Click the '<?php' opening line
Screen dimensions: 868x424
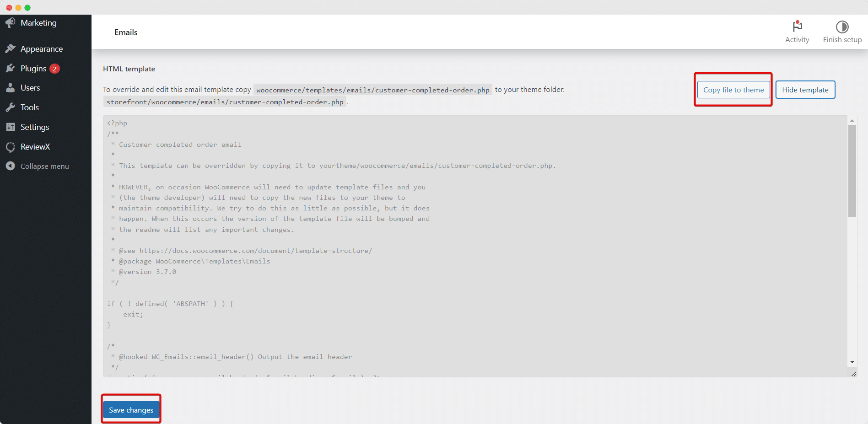tap(117, 123)
